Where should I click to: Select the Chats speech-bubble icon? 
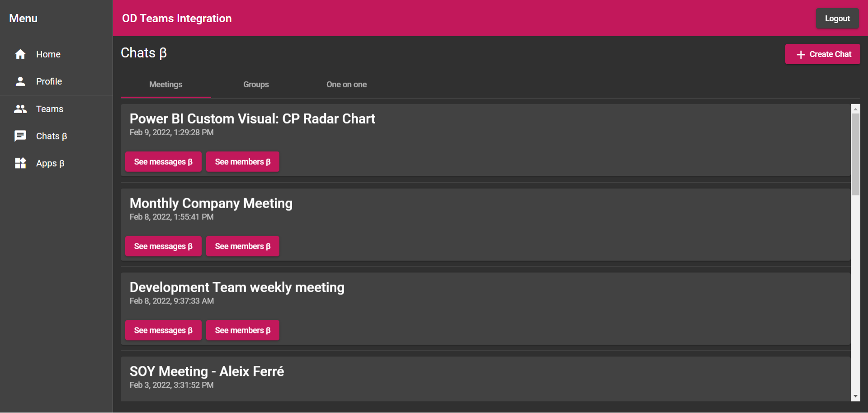point(20,136)
